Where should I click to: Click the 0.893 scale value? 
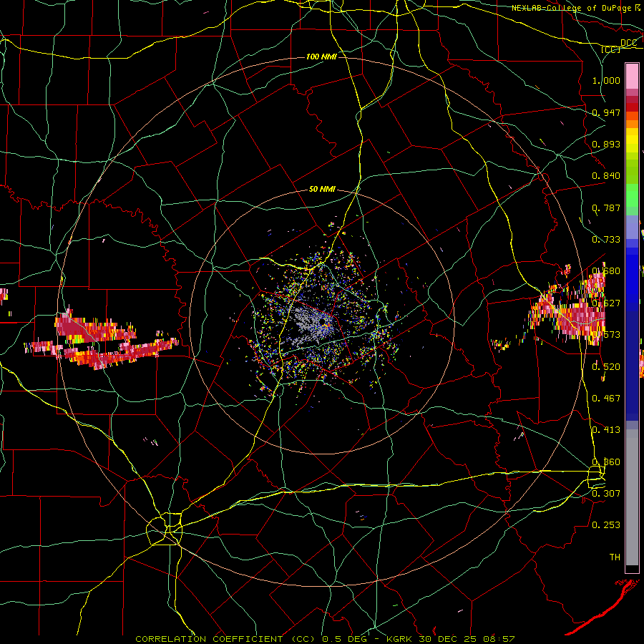click(606, 144)
